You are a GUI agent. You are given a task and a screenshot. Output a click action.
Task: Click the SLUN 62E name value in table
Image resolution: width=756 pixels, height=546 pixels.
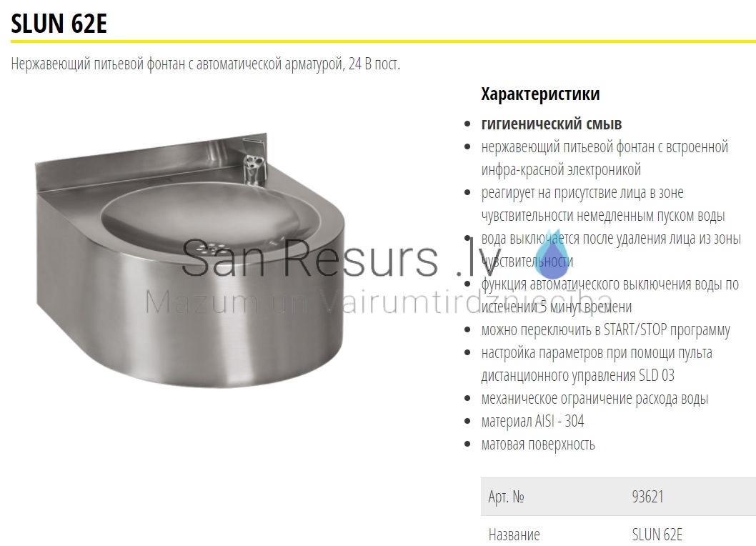(x=657, y=535)
